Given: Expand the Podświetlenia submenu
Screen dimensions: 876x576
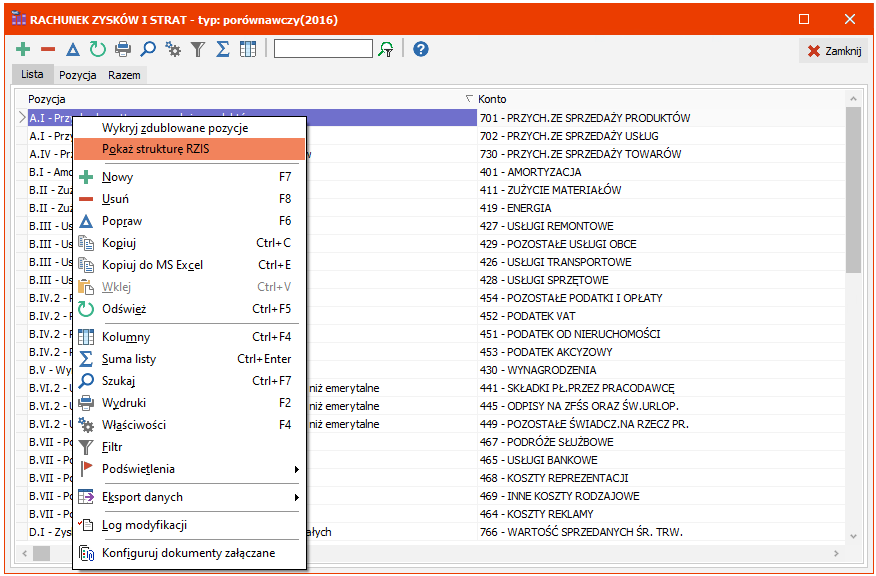Looking at the screenshot, I should 190,469.
